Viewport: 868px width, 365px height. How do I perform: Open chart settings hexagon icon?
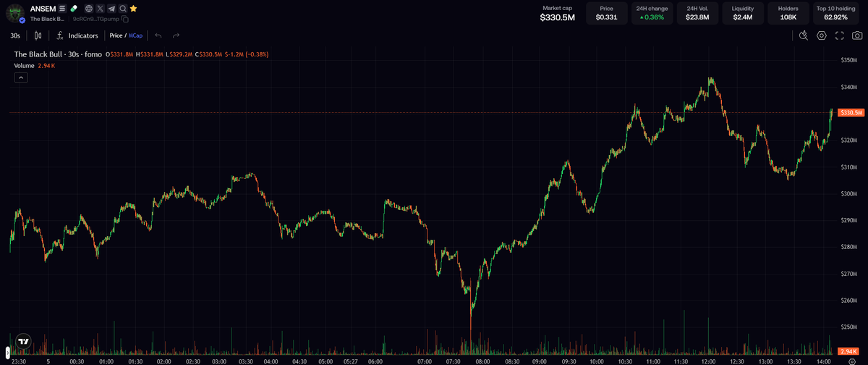(822, 35)
